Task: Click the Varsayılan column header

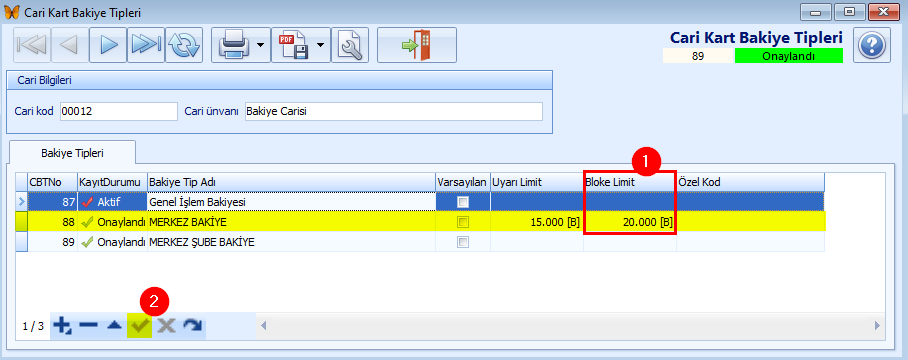Action: click(463, 182)
